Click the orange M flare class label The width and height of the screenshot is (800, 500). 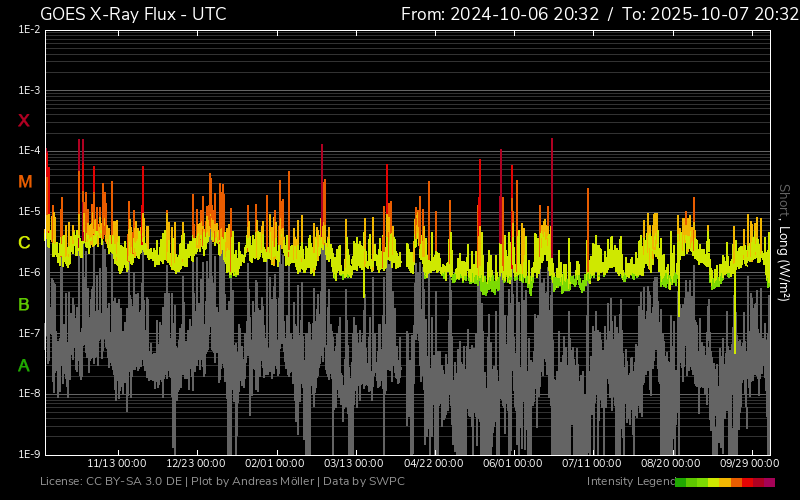pos(25,182)
